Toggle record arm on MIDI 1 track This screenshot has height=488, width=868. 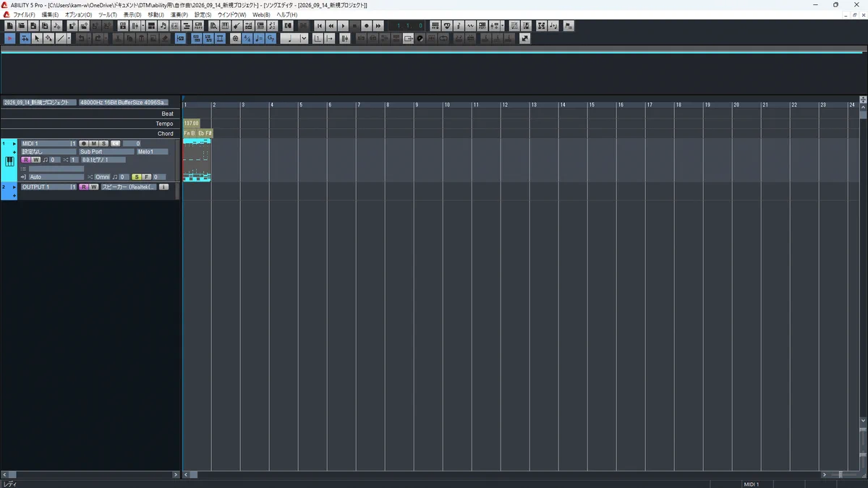84,144
